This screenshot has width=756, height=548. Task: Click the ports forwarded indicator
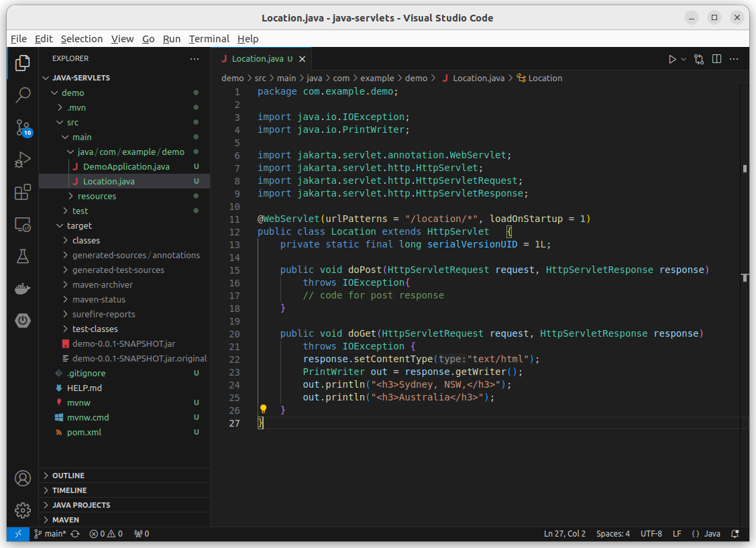click(x=142, y=533)
